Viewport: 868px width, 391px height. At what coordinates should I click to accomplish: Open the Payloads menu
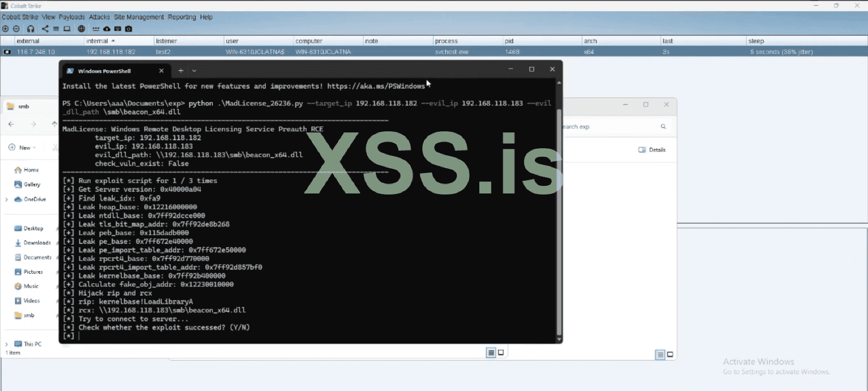point(72,17)
